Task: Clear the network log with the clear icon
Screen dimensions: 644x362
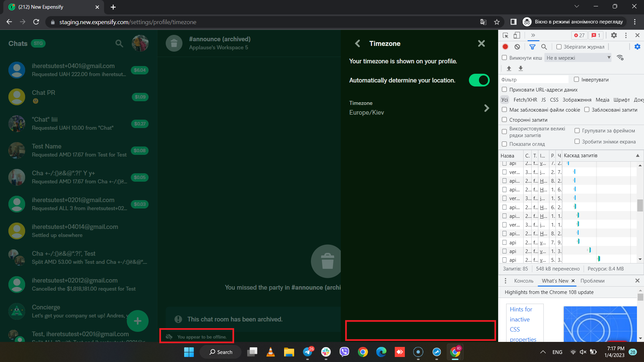Action: (517, 47)
